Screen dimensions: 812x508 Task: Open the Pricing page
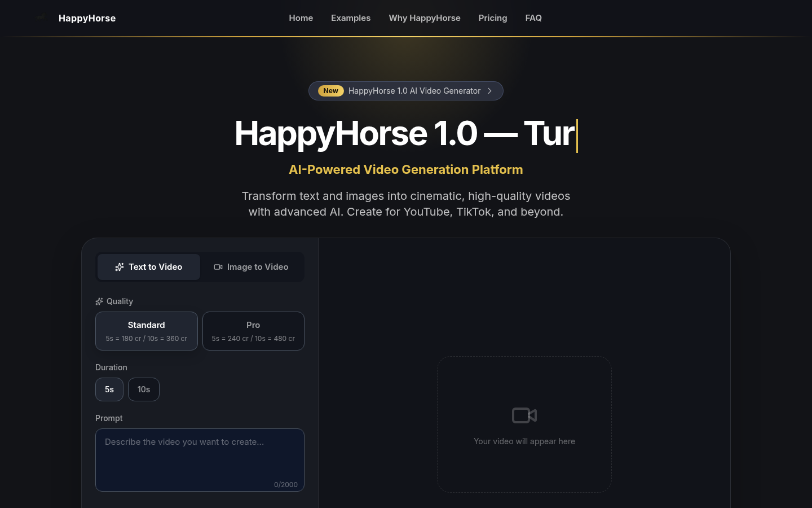pyautogui.click(x=492, y=18)
